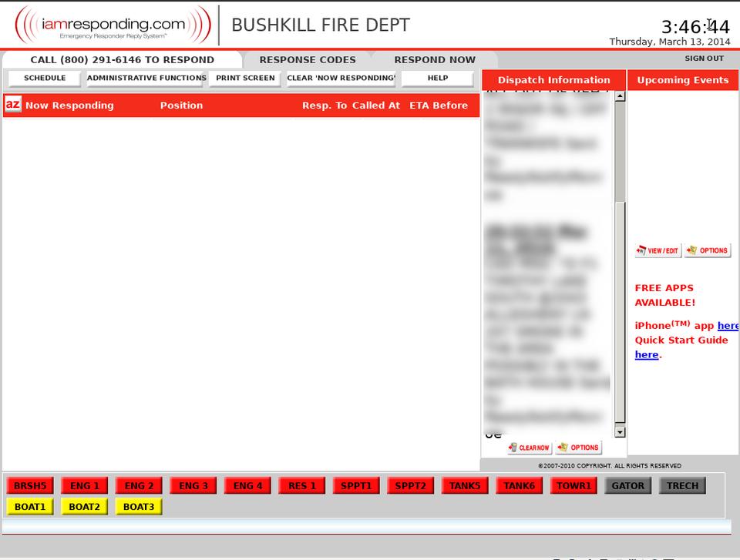Click the AZ sort icon
Viewport: 740px width, 560px height.
(13, 105)
